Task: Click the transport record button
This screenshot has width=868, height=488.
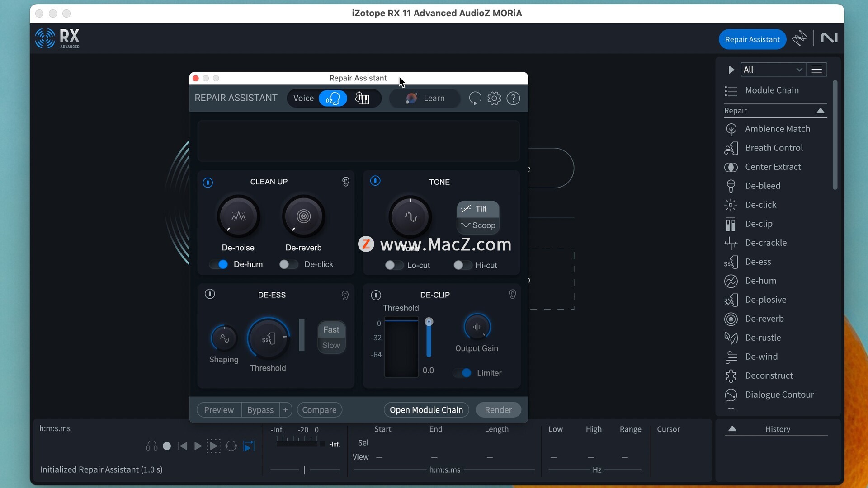Action: (x=167, y=446)
